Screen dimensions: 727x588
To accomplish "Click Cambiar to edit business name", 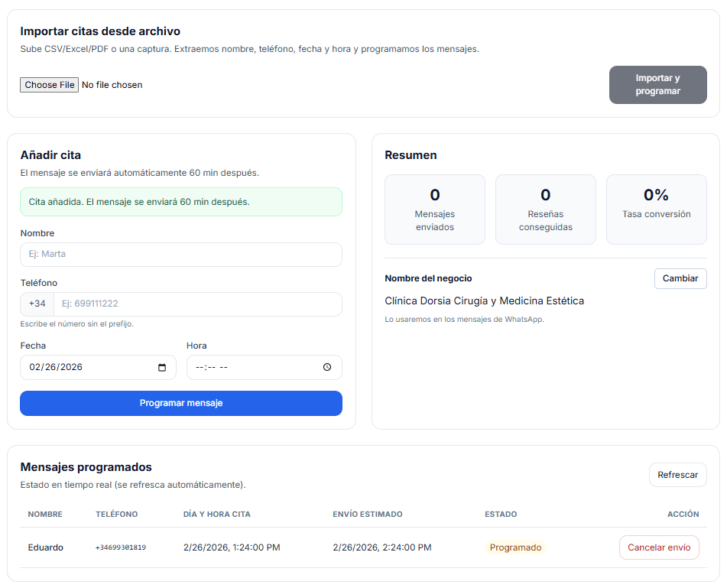I will 680,279.
